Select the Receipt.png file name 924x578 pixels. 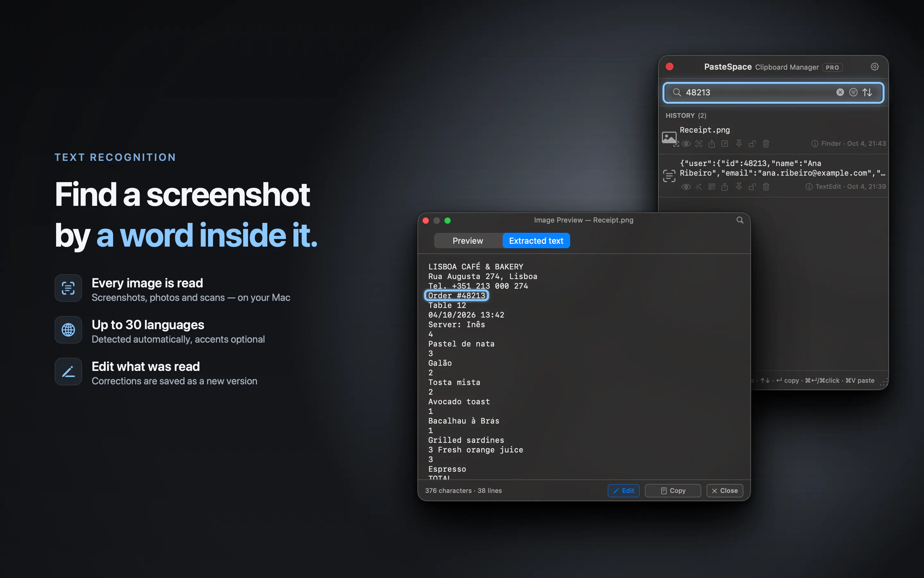pos(705,130)
